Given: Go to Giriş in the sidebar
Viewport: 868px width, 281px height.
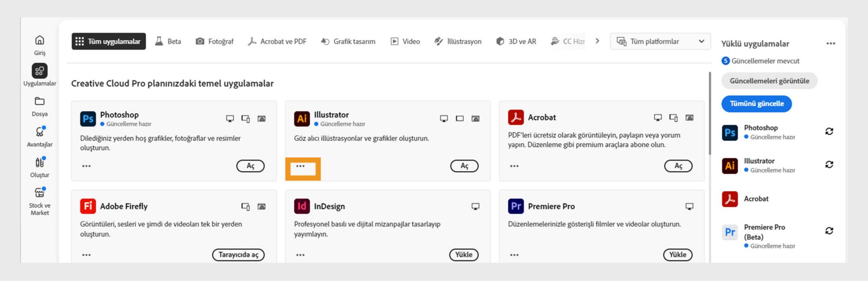Looking at the screenshot, I should pyautogui.click(x=40, y=45).
